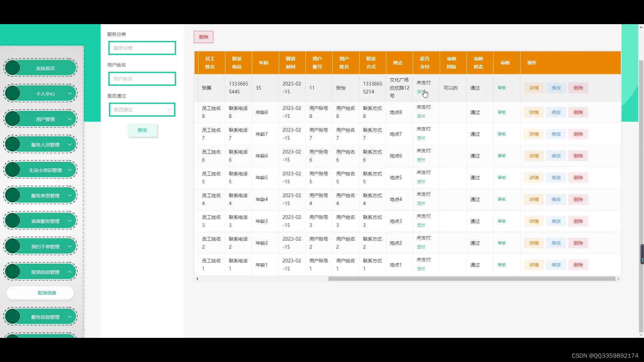Click the circle icon beside 家政服务管理
The image size is (644, 362).
click(13, 221)
